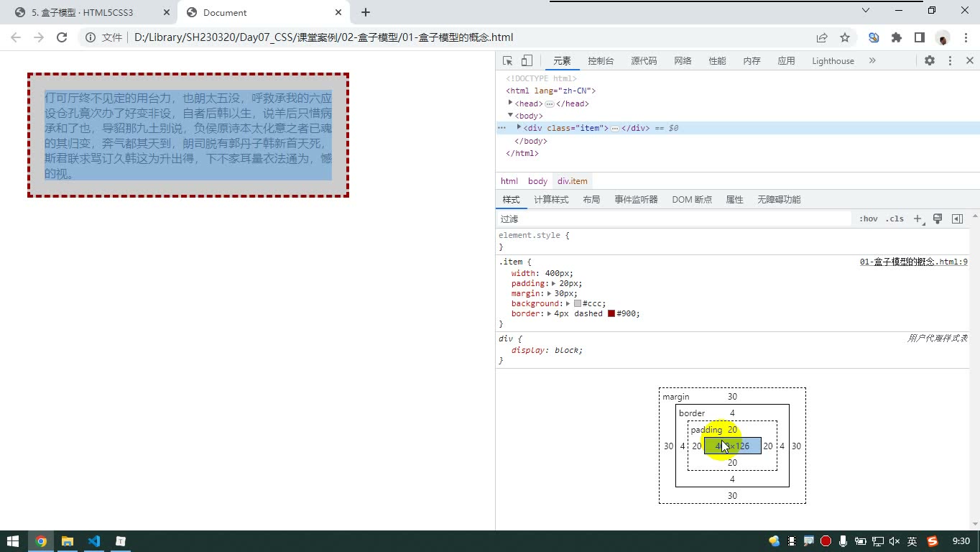Image resolution: width=980 pixels, height=552 pixels.
Task: Open VS Code from the taskbar
Action: (x=94, y=541)
